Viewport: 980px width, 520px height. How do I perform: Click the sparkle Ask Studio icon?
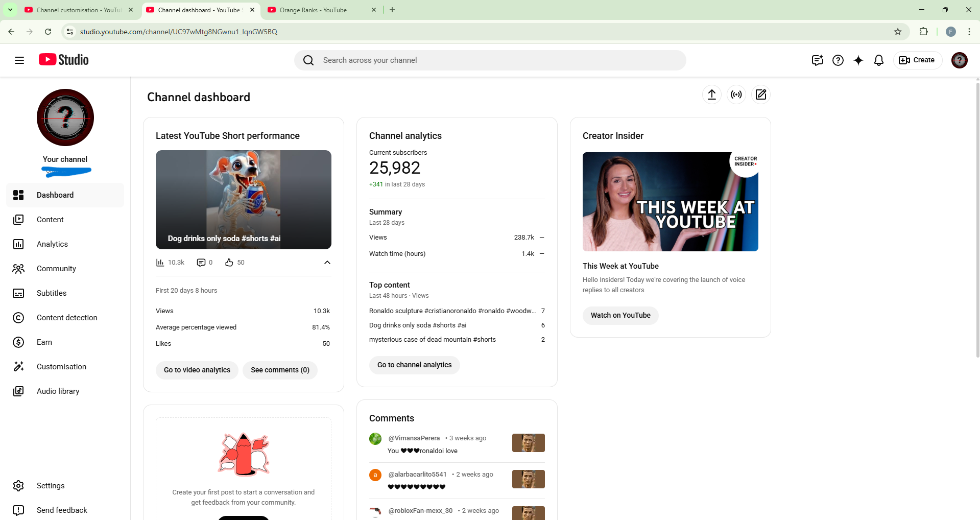[858, 60]
